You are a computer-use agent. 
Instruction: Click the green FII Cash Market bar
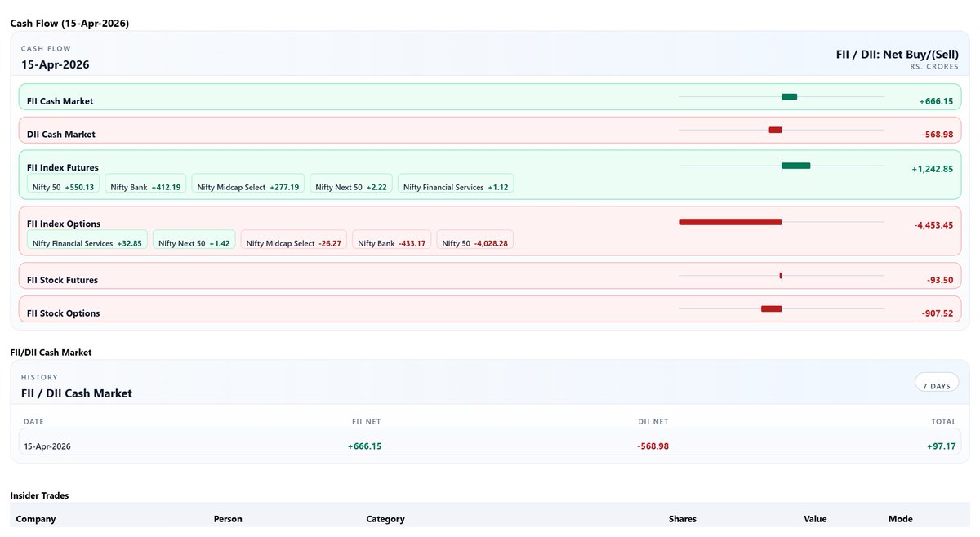click(x=789, y=97)
